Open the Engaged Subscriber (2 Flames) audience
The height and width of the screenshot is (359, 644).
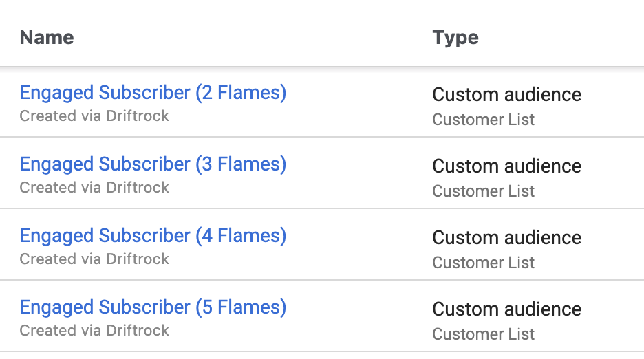153,93
